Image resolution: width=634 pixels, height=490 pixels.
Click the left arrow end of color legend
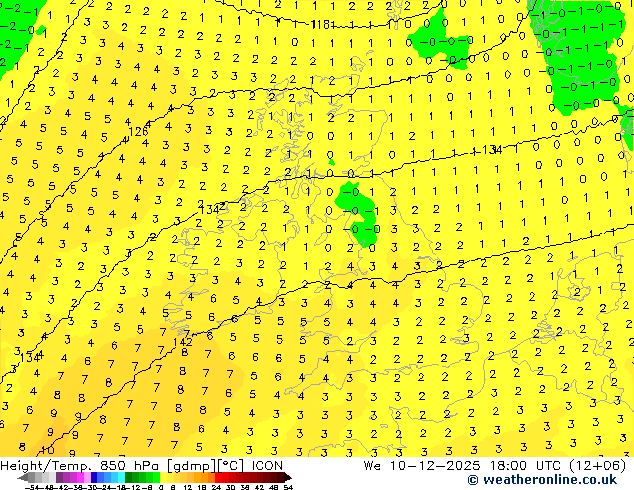[x=23, y=477]
